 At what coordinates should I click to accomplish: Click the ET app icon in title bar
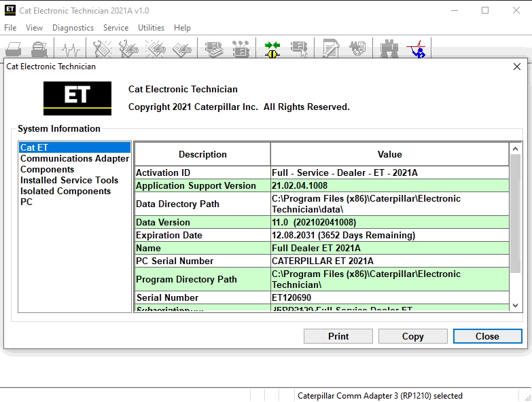pyautogui.click(x=10, y=10)
